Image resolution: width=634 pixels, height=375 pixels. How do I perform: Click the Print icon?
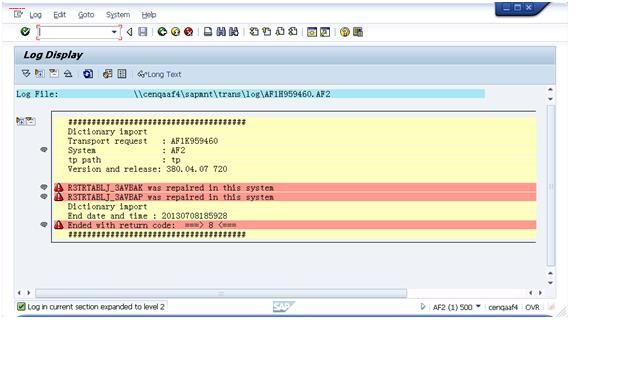208,32
